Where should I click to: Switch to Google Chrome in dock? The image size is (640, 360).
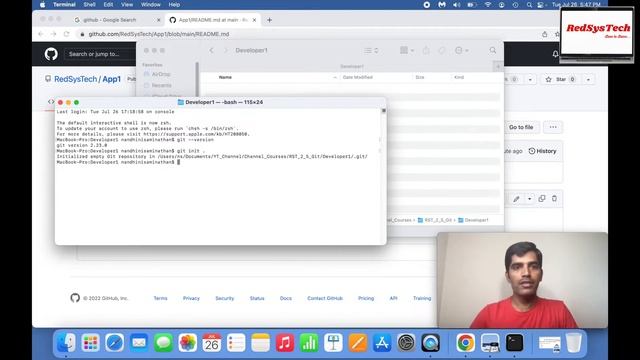coord(466,342)
